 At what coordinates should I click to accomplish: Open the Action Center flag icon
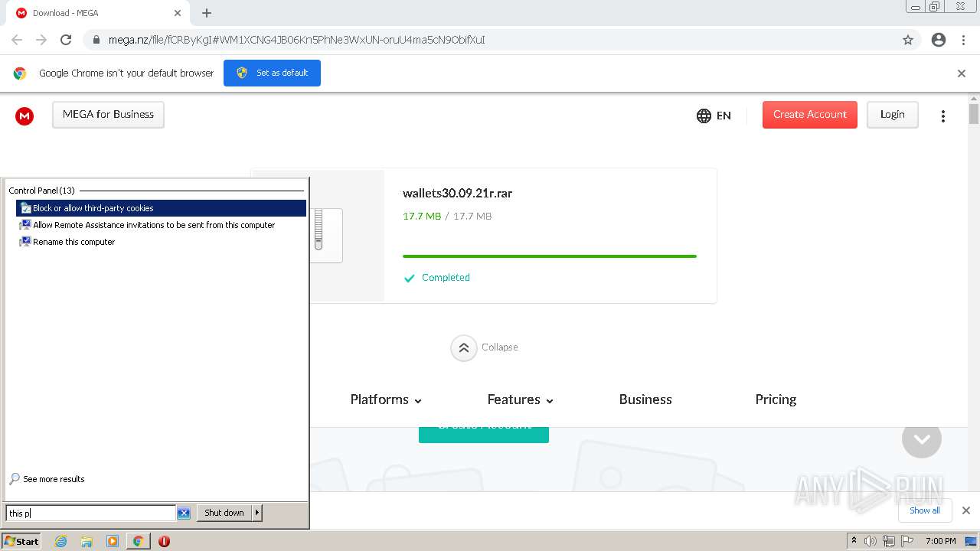click(x=907, y=541)
